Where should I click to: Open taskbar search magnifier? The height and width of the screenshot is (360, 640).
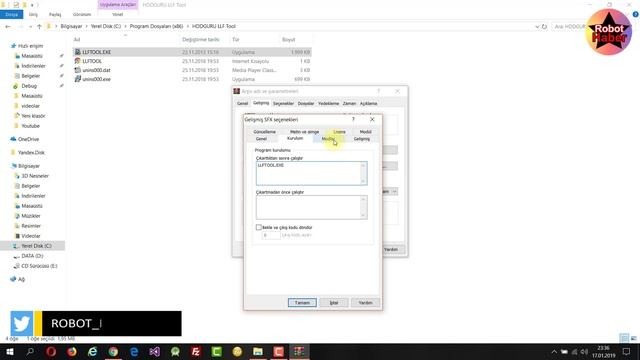click(x=30, y=351)
